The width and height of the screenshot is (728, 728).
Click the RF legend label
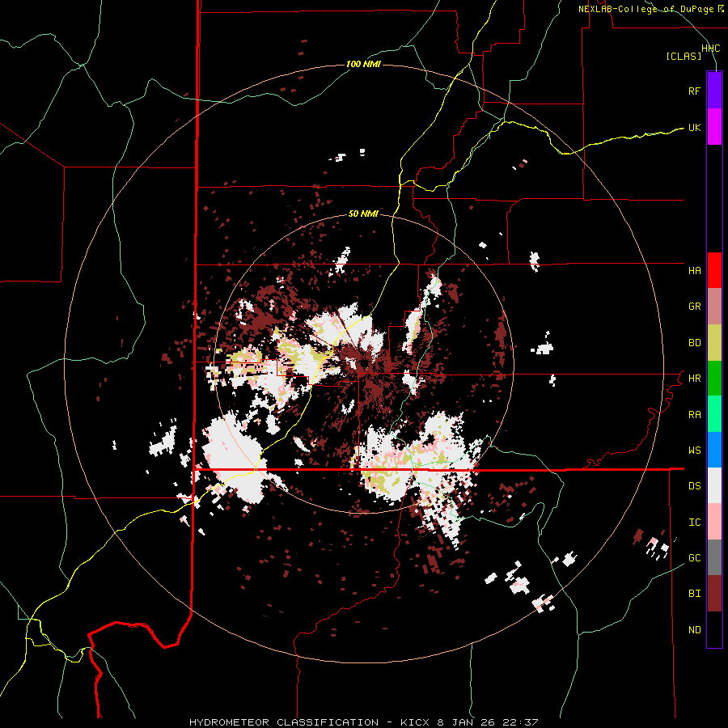click(x=694, y=91)
